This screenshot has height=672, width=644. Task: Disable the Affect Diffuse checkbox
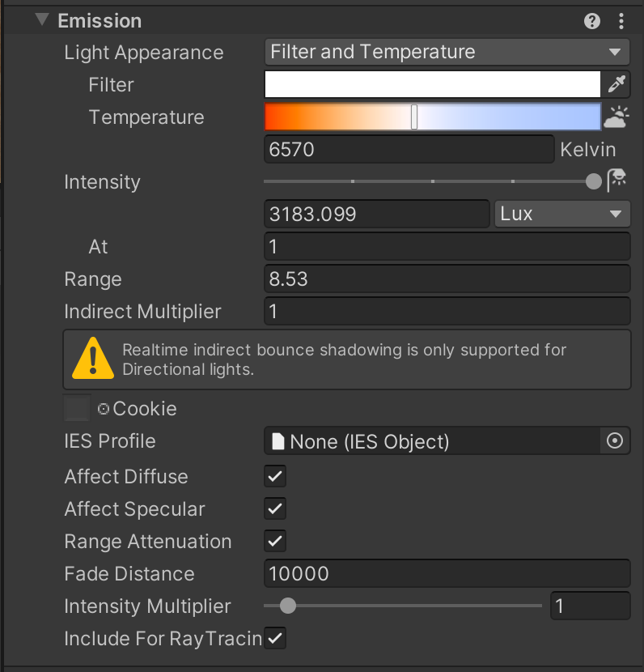275,476
